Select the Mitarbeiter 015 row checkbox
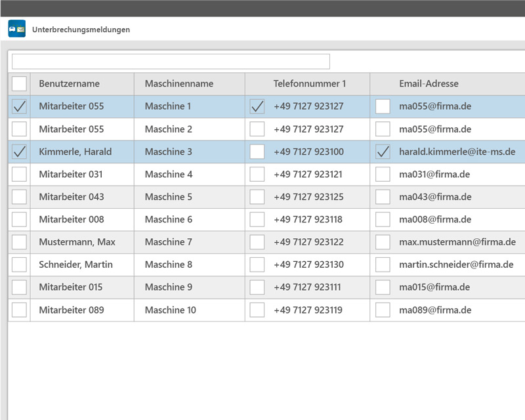This screenshot has height=420, width=525. (18, 287)
